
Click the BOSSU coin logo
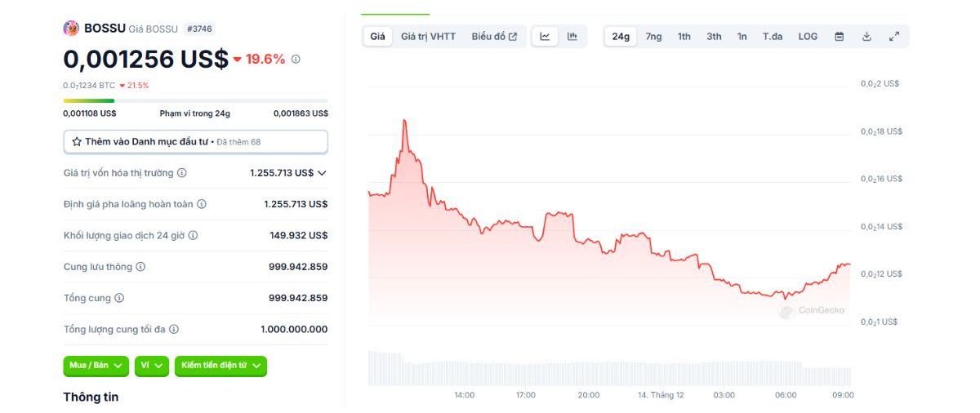click(x=71, y=29)
